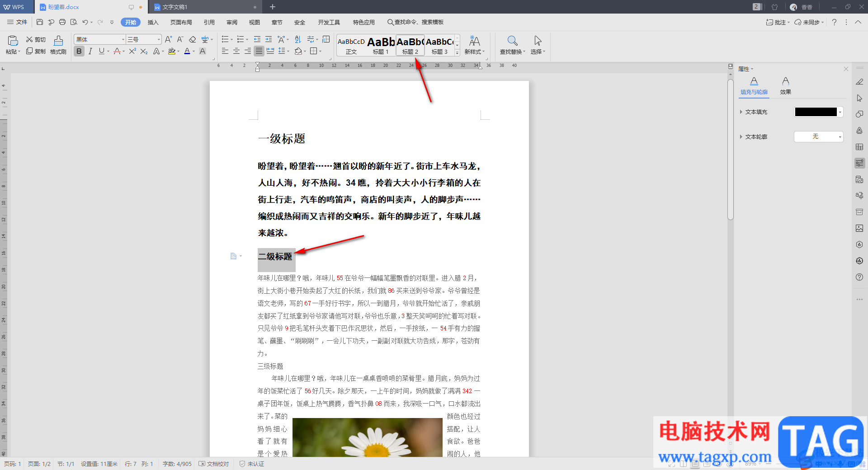Screen dimensions: 868x470
Task: Clear formatting with eraser icon
Action: (192, 39)
